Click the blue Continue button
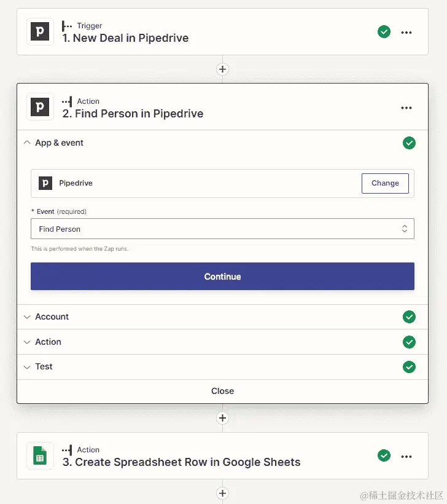Image resolution: width=447 pixels, height=504 pixels. point(222,277)
